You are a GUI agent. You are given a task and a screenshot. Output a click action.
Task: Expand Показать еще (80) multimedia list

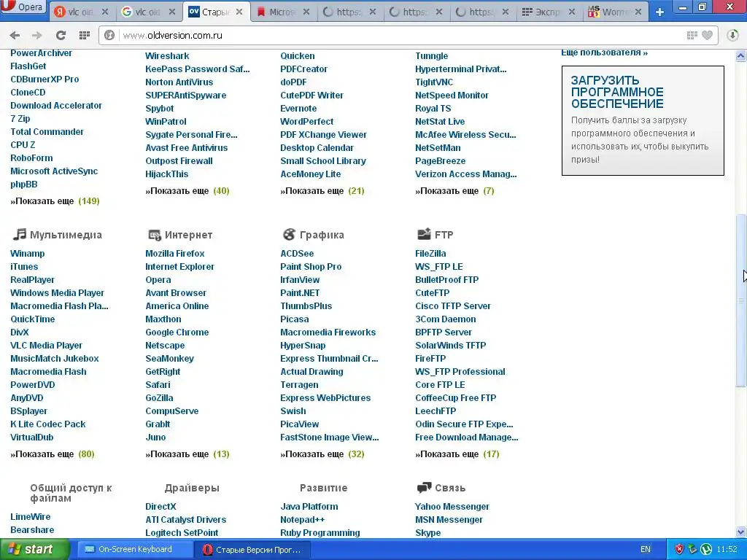pos(53,454)
